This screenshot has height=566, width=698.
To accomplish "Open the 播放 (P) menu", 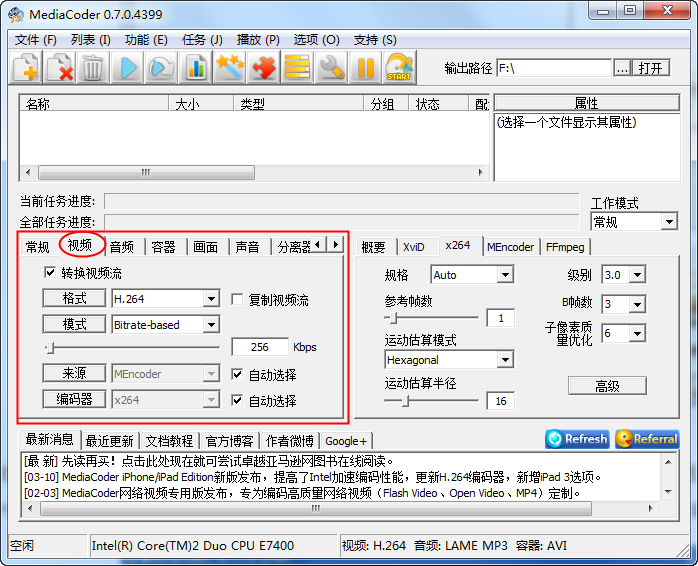I will [258, 40].
